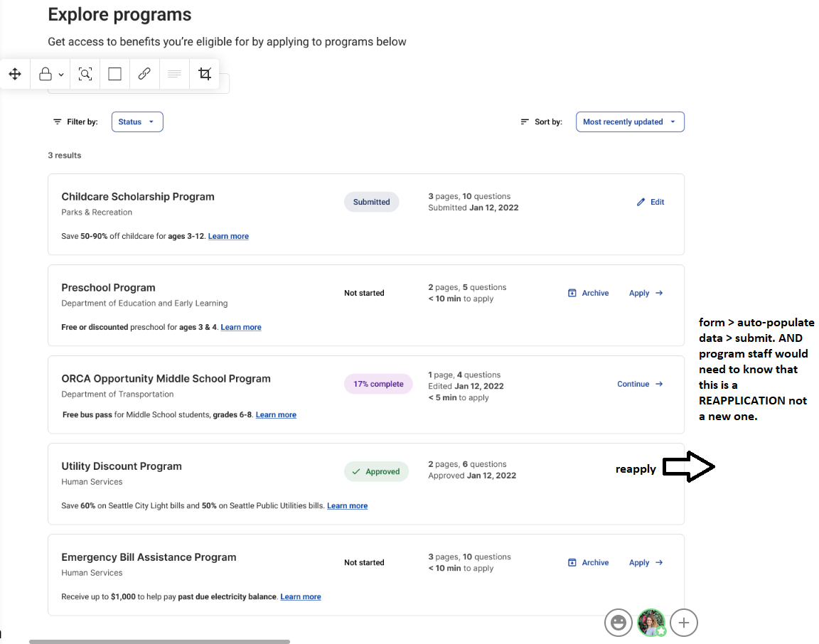Click the sort icon beside Sort by
The image size is (819, 644).
pos(524,122)
